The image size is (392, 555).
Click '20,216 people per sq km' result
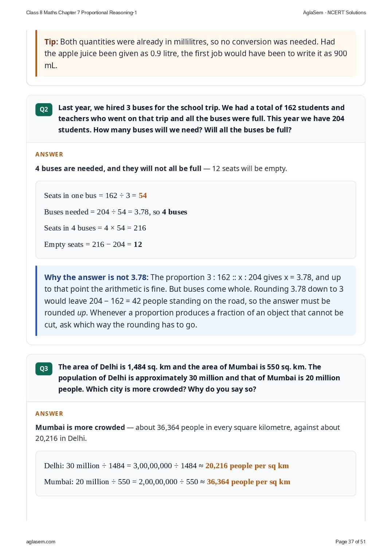pyautogui.click(x=247, y=466)
